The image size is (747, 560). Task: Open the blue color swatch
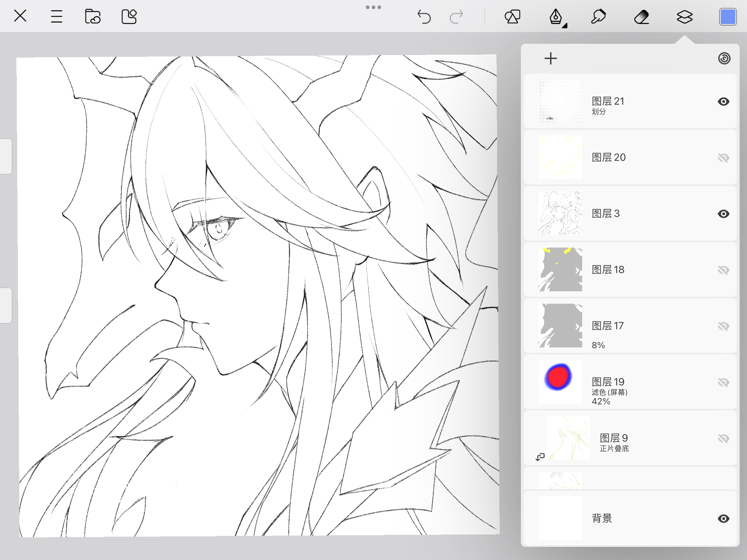pos(728,17)
